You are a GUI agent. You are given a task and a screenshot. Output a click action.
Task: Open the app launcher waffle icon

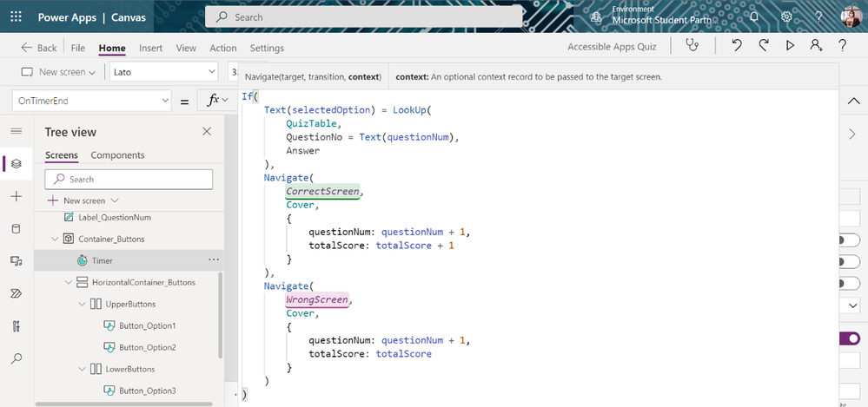[x=16, y=16]
